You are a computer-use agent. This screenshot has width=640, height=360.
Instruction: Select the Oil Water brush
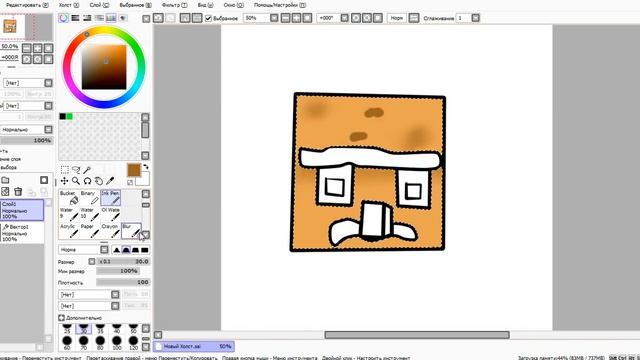(x=111, y=214)
